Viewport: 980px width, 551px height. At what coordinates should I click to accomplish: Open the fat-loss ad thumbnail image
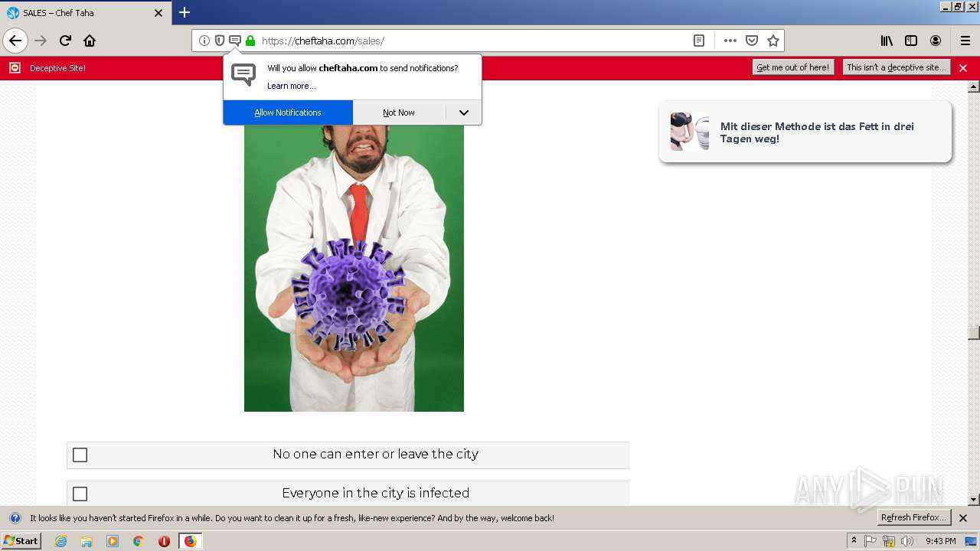coord(690,132)
